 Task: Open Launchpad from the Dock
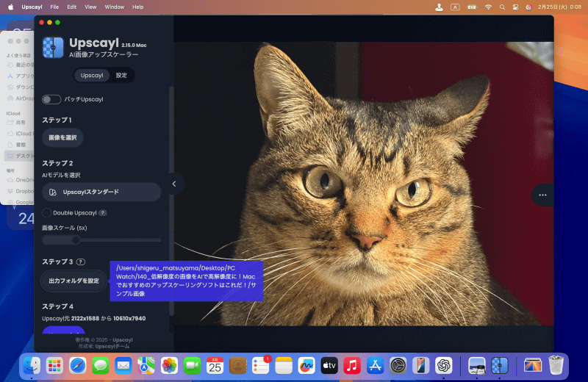[x=54, y=366]
